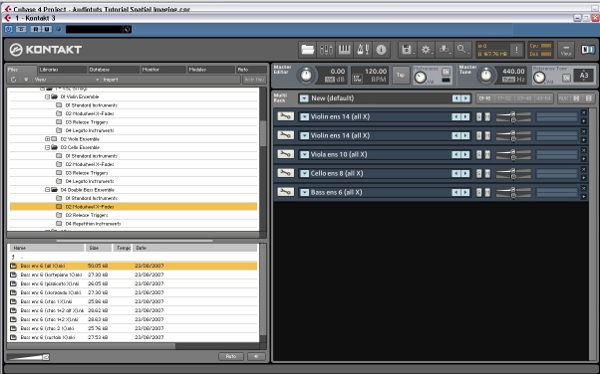This screenshot has width=600, height=374.
Task: Open the Multi Rack preset dropdown arrow
Action: tap(304, 98)
